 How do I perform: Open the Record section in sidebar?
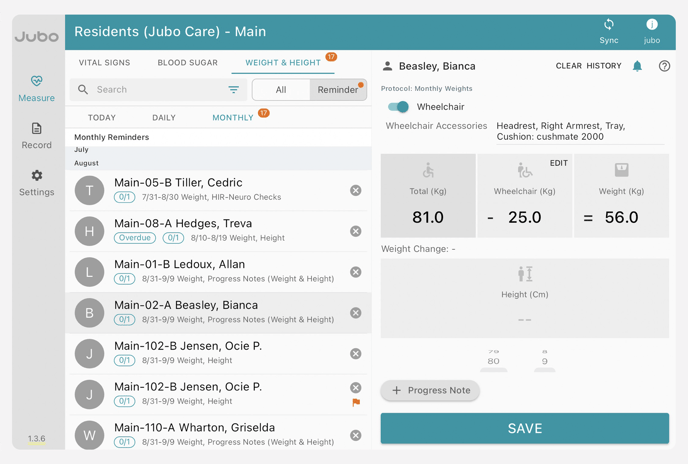[x=36, y=136]
